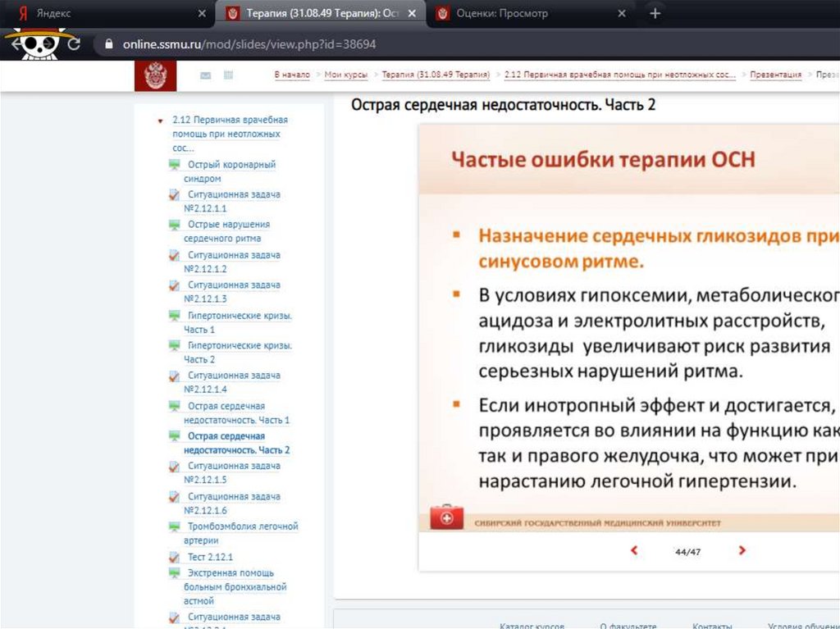Open Презентация breadcrumb link

point(776,75)
